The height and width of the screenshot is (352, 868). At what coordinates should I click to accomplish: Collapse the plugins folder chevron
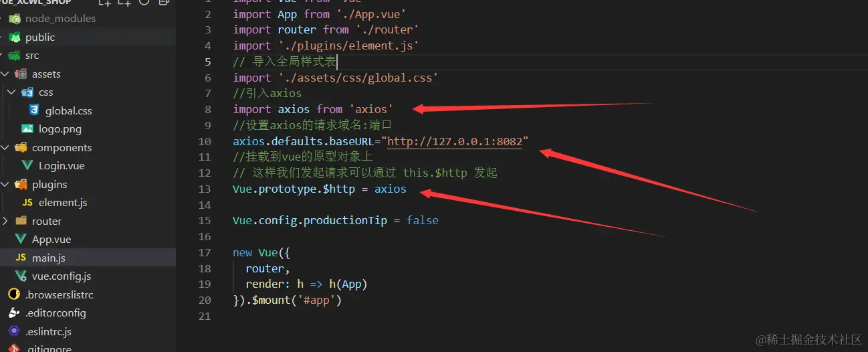5,184
